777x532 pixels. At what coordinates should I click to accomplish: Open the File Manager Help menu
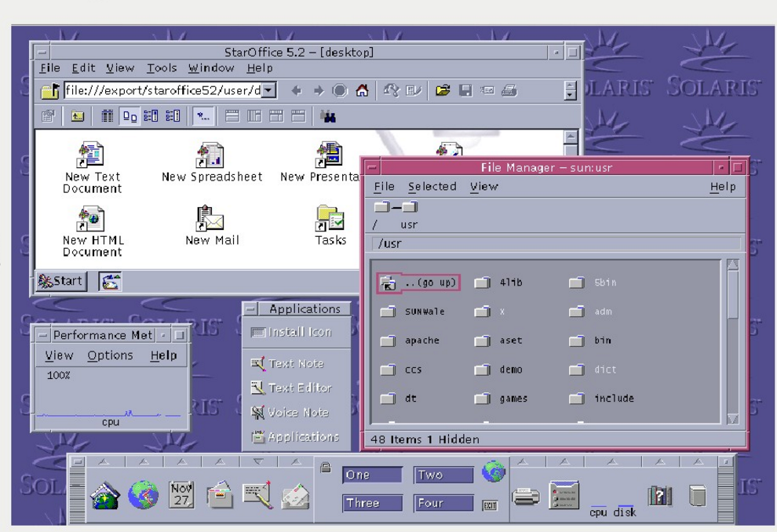coord(723,187)
